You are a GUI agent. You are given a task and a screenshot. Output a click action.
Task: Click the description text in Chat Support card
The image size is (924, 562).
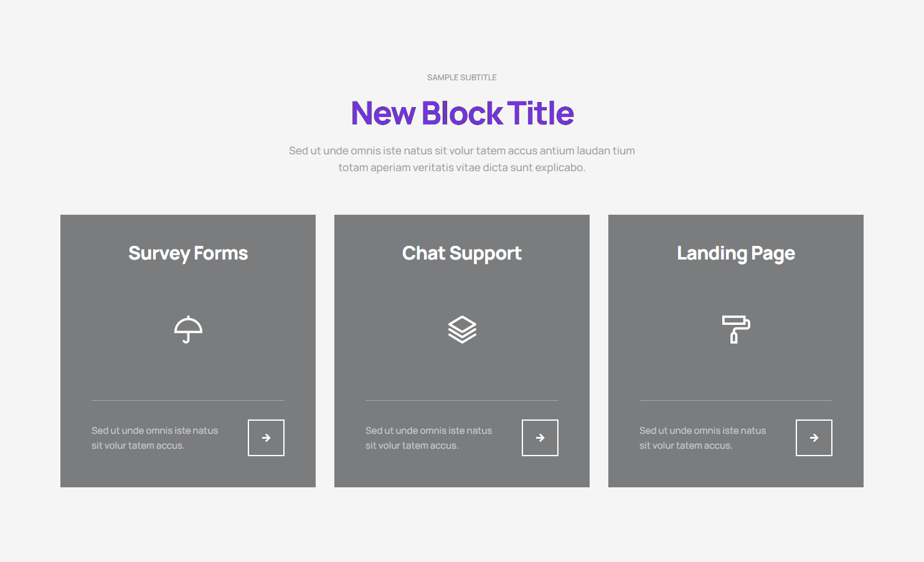point(428,438)
